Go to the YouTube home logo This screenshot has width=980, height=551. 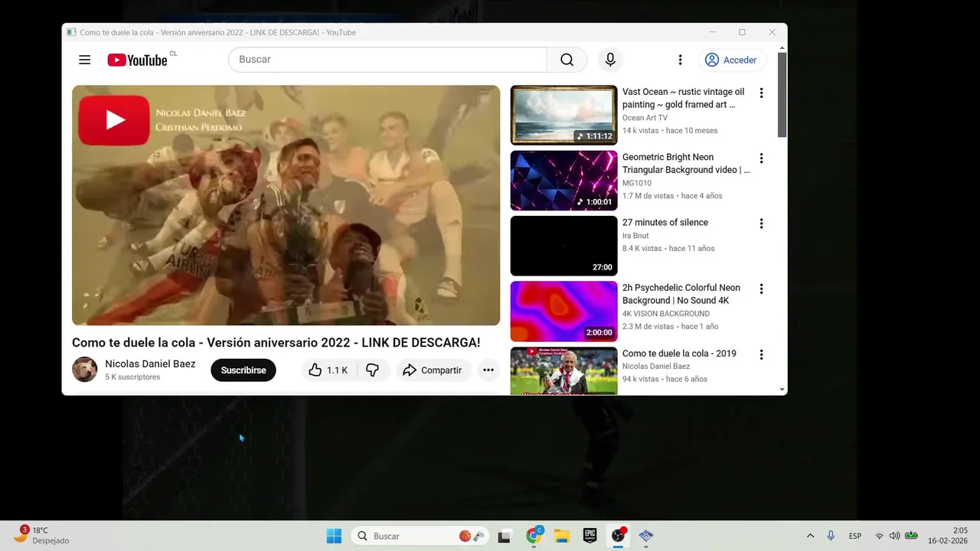[x=138, y=60]
